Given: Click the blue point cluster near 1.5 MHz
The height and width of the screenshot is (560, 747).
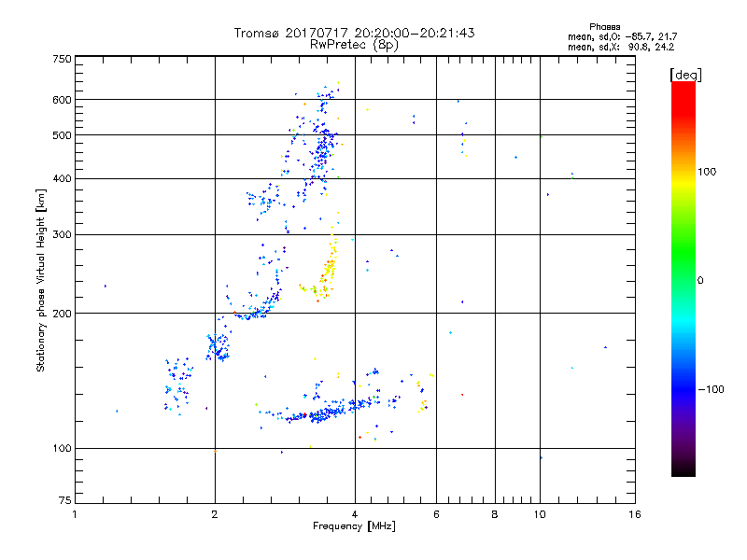Looking at the screenshot, I should [x=178, y=385].
